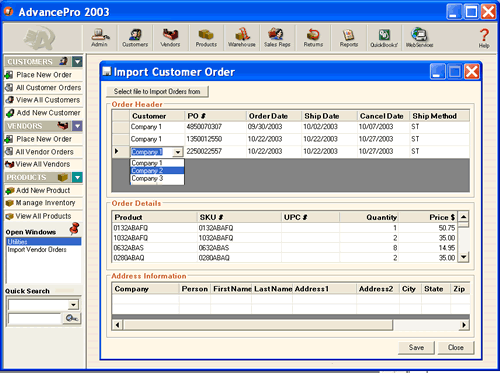The height and width of the screenshot is (373, 500).
Task: Open the Customer combo box dropdown arrow
Action: click(178, 152)
